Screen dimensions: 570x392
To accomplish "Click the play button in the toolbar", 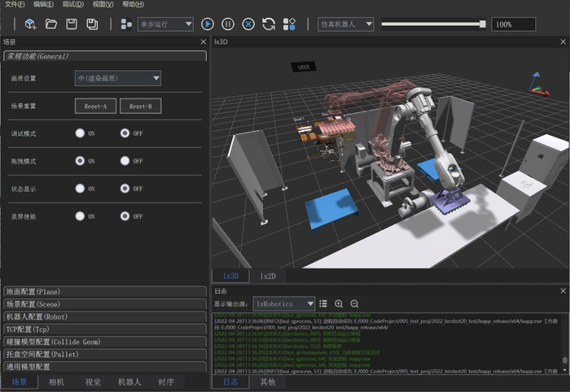I will tap(208, 24).
